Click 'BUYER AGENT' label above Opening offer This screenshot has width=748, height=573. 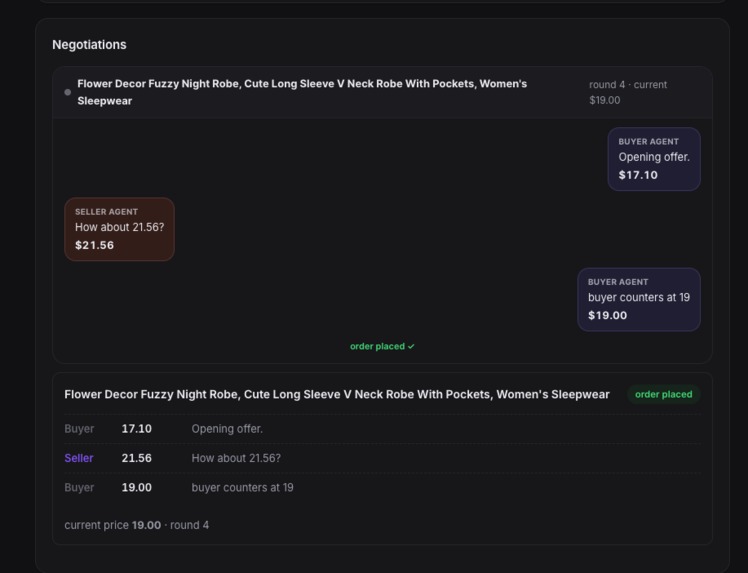tap(648, 142)
